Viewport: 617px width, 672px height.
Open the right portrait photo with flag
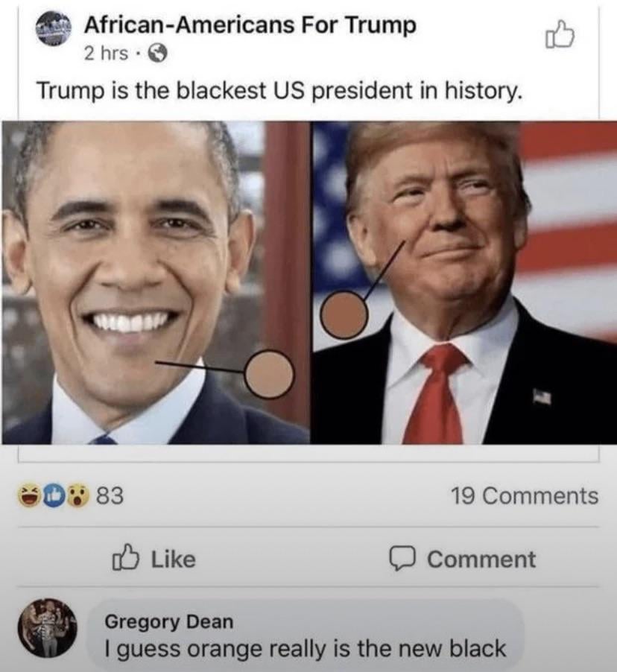point(464,283)
